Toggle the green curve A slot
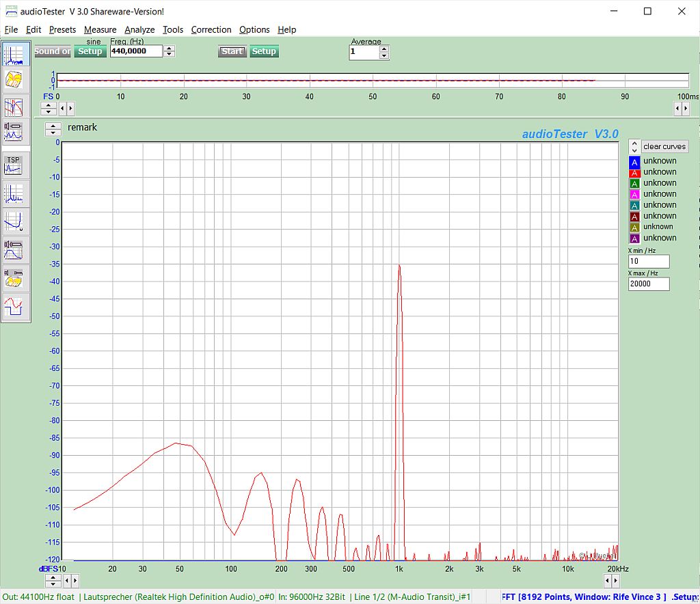Screen dimensions: 700x604 634,183
